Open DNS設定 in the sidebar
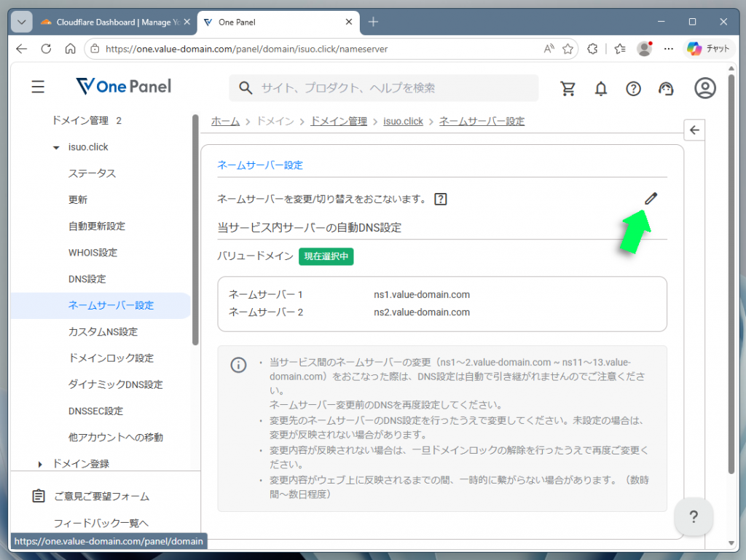This screenshot has height=560, width=746. coord(87,279)
